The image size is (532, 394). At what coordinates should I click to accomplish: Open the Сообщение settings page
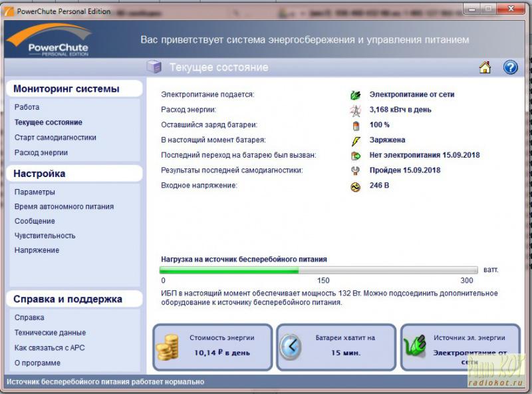click(35, 221)
